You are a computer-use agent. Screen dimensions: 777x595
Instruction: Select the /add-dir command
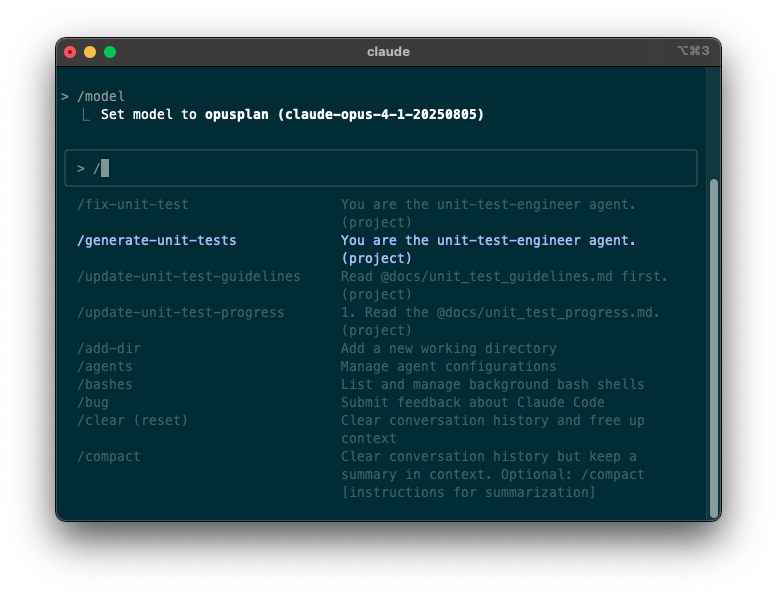coord(109,349)
